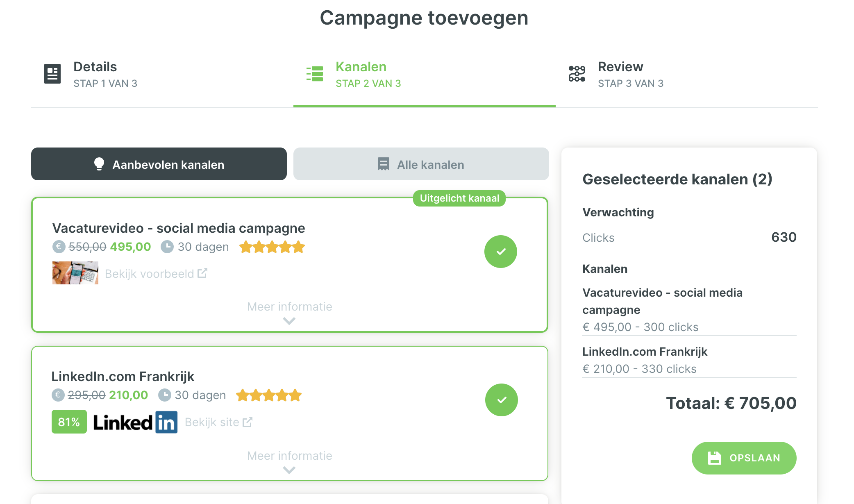854x504 pixels.
Task: Switch to Alle kanalen
Action: tap(421, 164)
